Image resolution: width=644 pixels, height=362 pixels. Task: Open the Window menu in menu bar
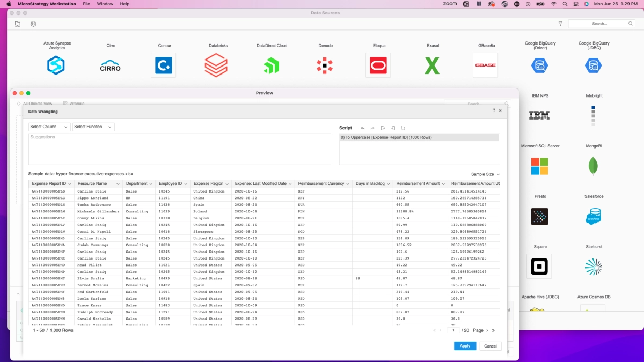pyautogui.click(x=105, y=4)
